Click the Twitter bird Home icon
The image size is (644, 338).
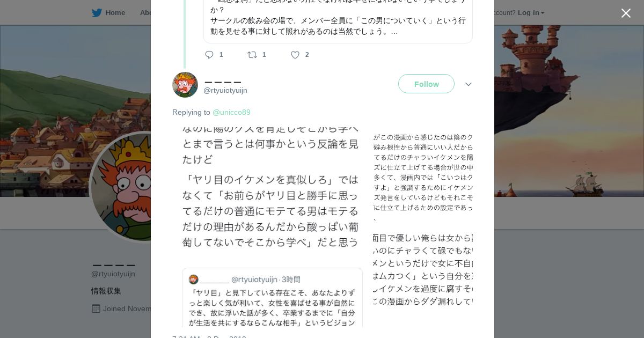[x=97, y=12]
